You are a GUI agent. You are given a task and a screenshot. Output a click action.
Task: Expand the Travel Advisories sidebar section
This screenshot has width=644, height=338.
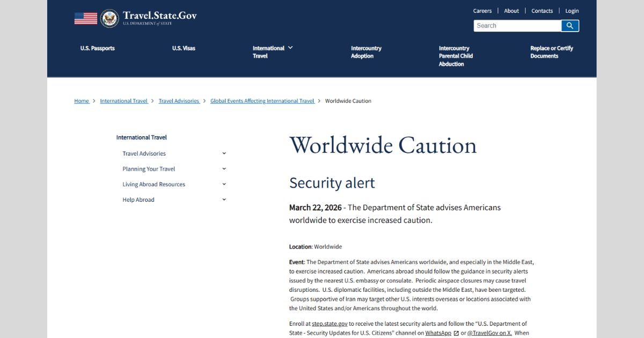[224, 153]
